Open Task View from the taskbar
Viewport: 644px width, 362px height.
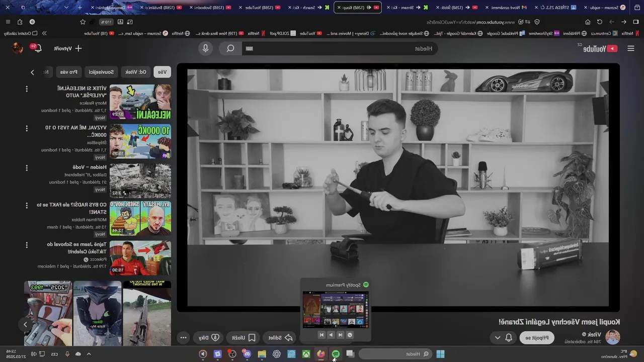[x=350, y=354]
